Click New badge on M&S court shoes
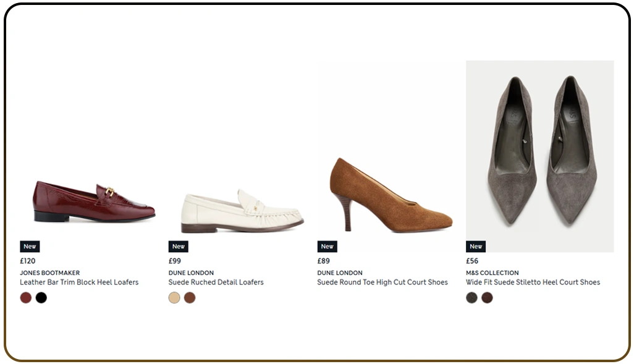634x364 pixels. pos(476,247)
